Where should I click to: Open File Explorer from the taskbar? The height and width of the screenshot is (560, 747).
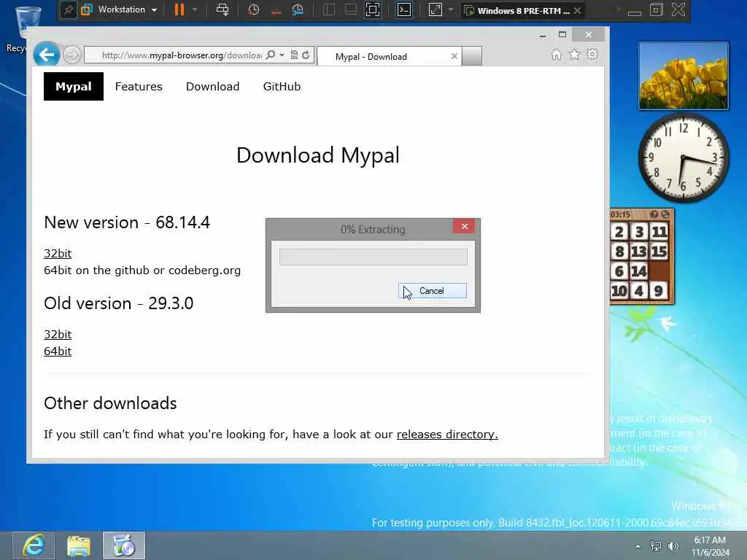tap(79, 545)
